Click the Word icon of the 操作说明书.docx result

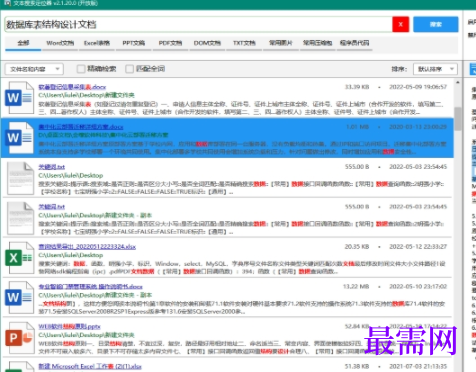(20, 298)
